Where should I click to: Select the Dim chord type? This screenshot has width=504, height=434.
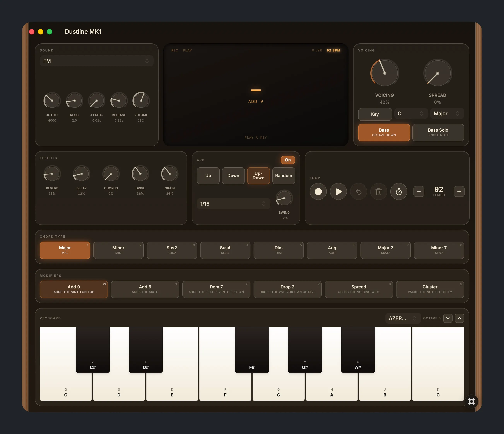278,250
